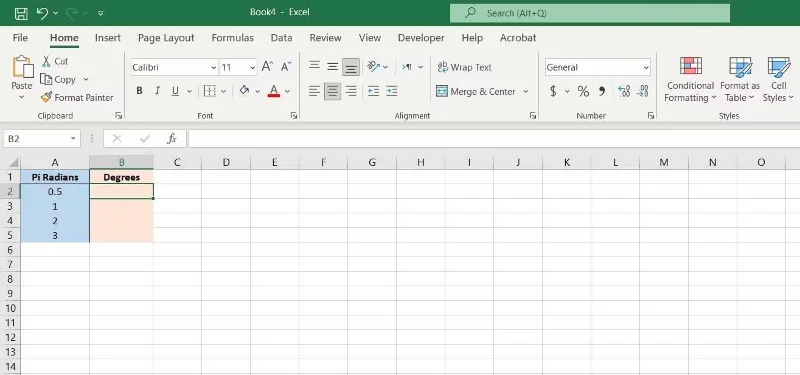This screenshot has width=800, height=375.
Task: Open the Copy dropdown arrow
Action: (86, 80)
